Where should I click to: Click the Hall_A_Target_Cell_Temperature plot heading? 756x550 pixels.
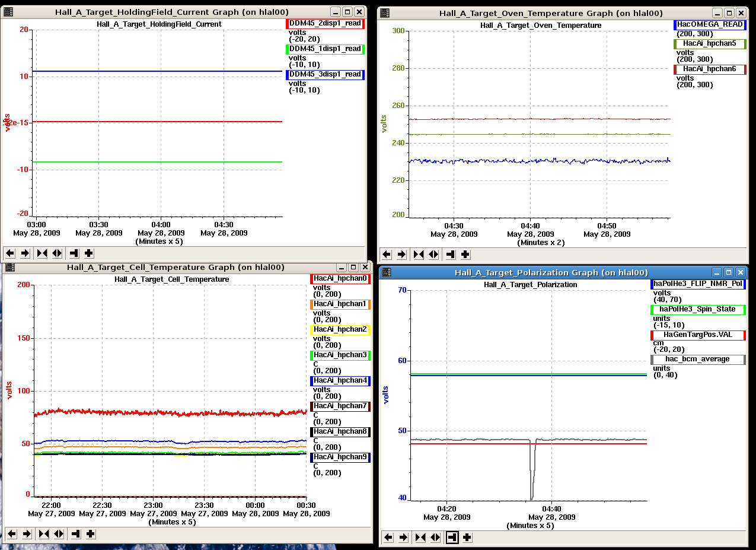(171, 279)
